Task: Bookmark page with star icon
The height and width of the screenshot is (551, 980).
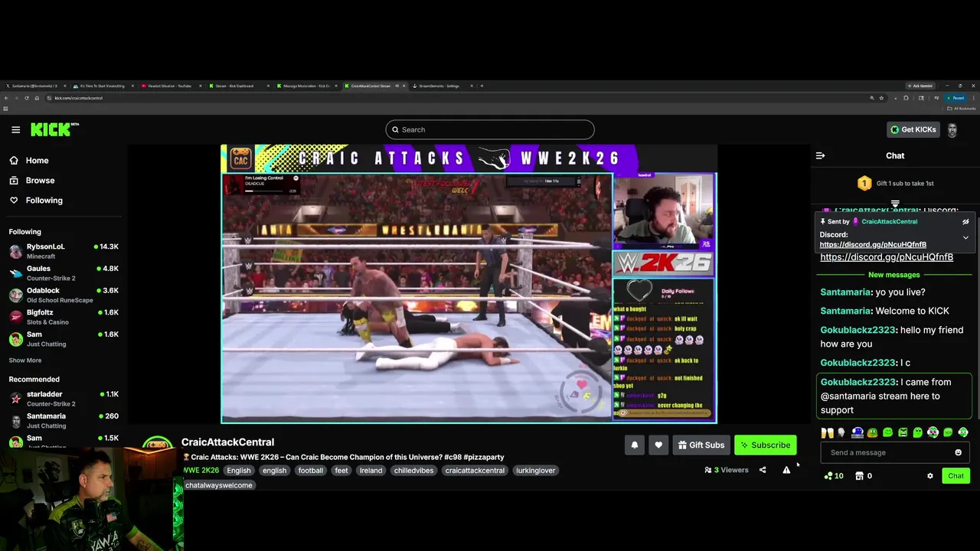Action: click(x=881, y=98)
